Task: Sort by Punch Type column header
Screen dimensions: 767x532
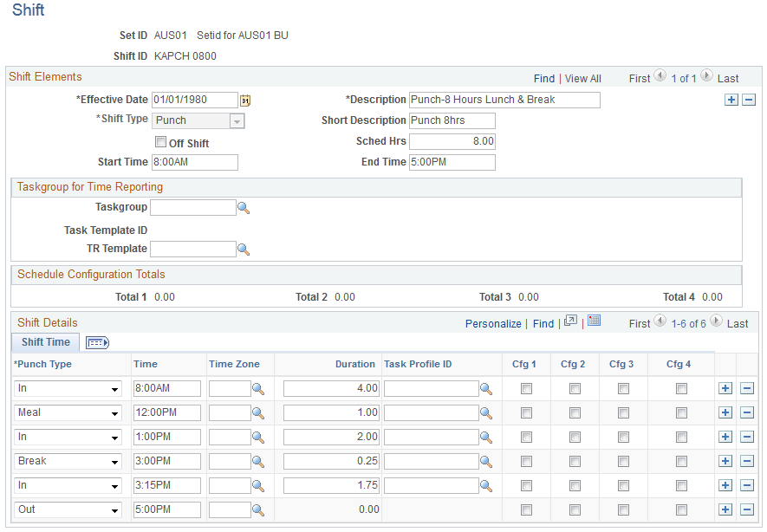Action: tap(42, 364)
